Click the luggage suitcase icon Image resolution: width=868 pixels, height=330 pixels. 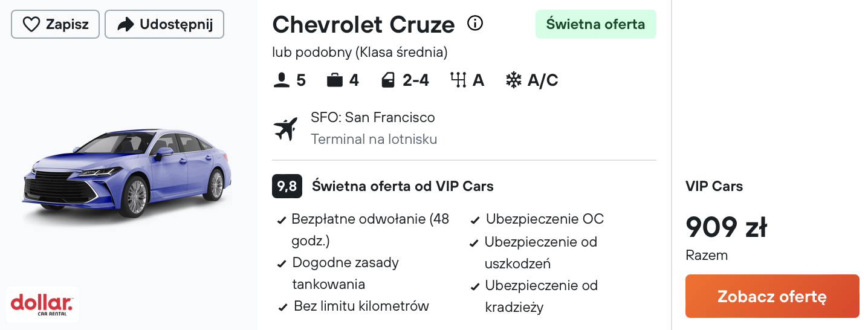334,80
